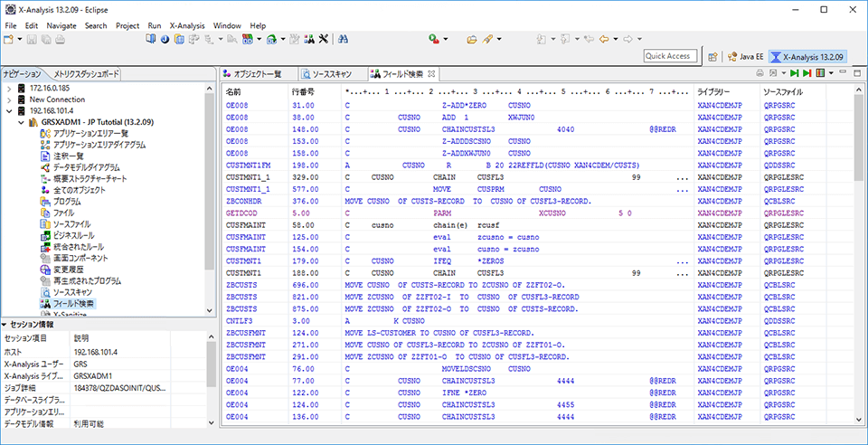Click into the Quick Access field
Screen dimensions: 868x445
[670, 56]
